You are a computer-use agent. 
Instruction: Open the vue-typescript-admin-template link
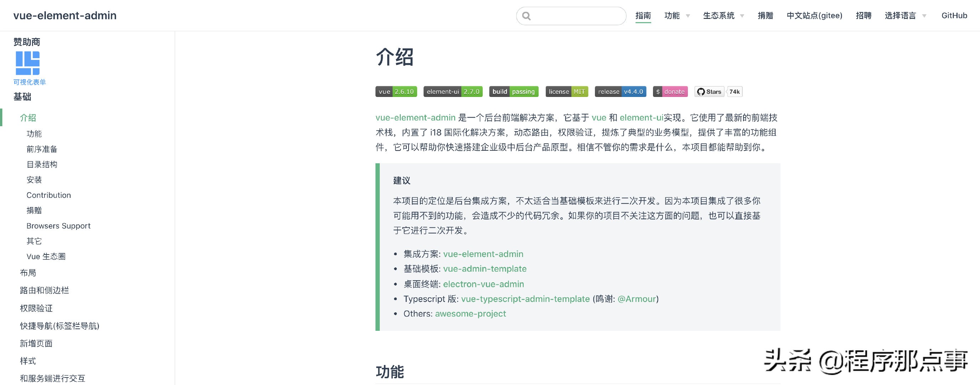click(x=525, y=299)
